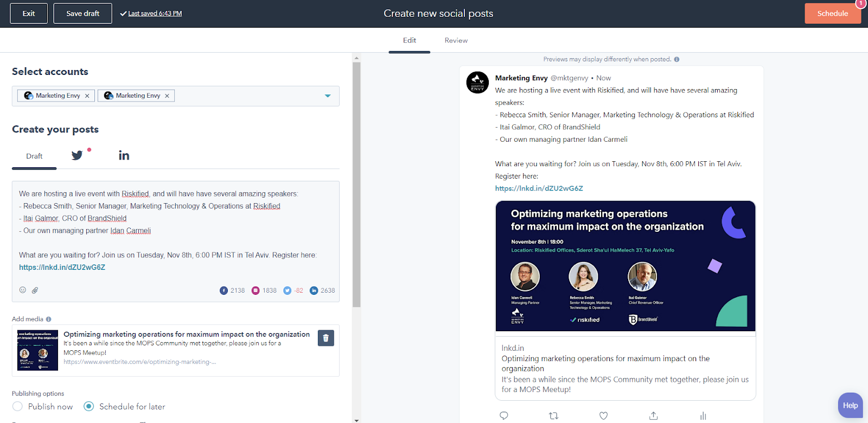Click Twitter character count icon
Image resolution: width=868 pixels, height=423 pixels.
coord(288,291)
